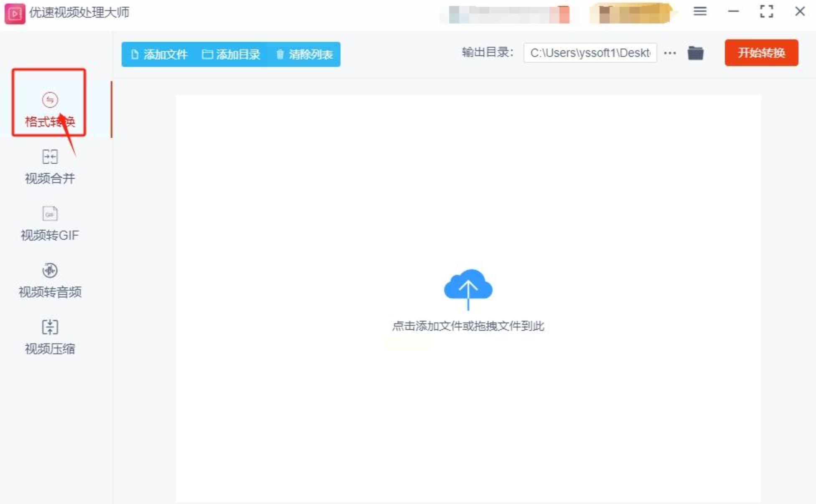Browse output path with three-dots button
Screen dimensions: 816x504
670,53
